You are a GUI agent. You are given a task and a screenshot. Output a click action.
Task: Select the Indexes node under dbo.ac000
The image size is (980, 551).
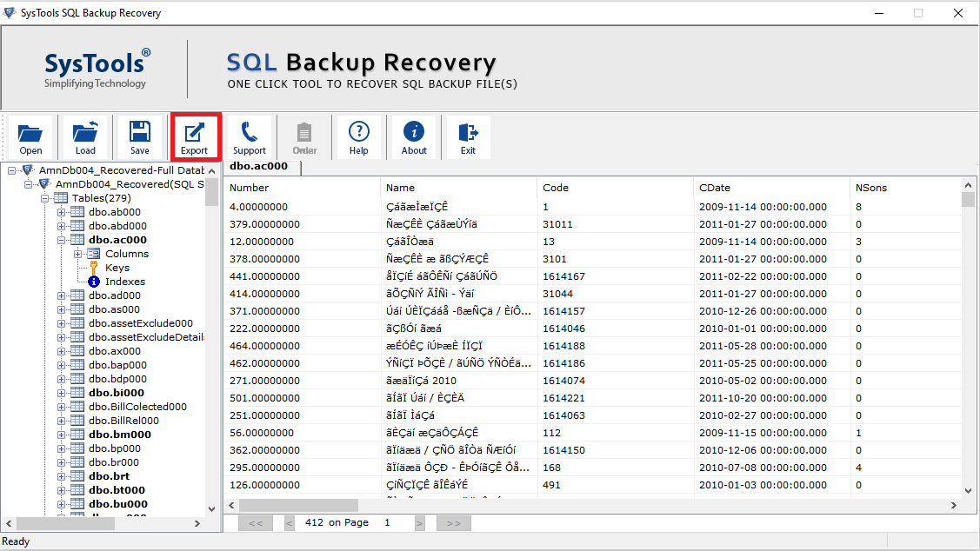pyautogui.click(x=124, y=282)
